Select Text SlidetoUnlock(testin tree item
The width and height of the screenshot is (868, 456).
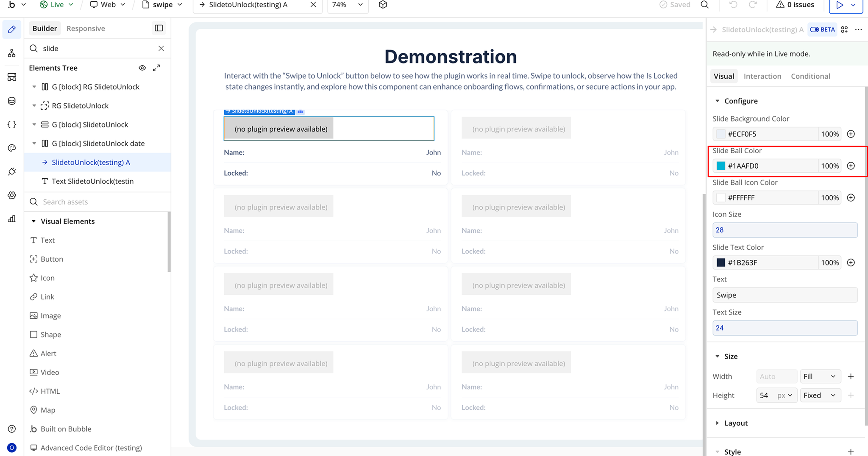97,181
